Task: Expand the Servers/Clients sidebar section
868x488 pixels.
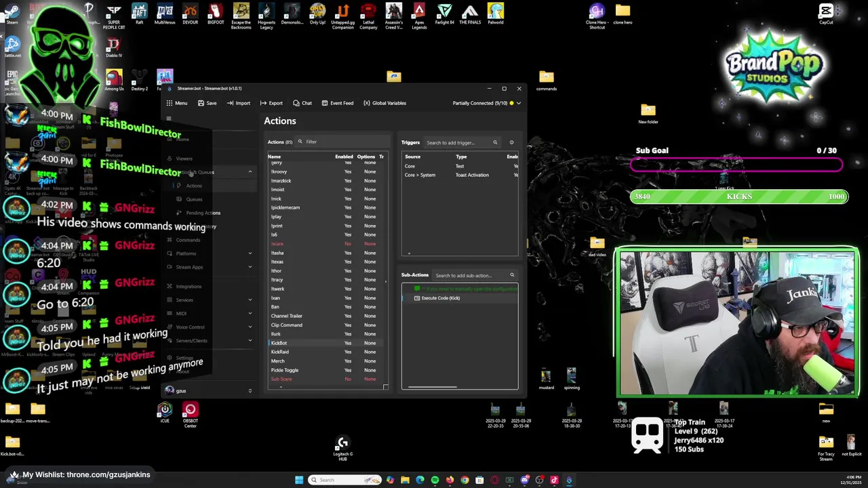Action: click(x=250, y=340)
